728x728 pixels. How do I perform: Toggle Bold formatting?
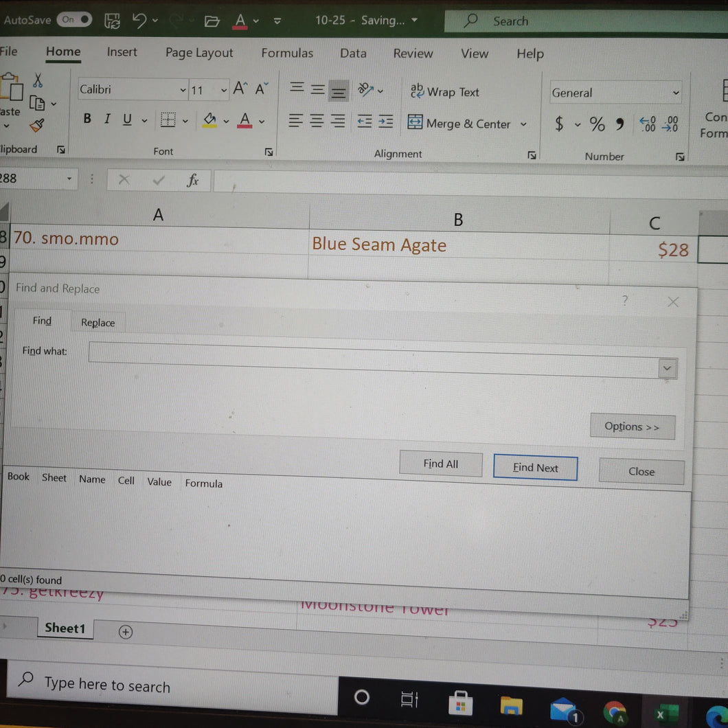point(87,119)
